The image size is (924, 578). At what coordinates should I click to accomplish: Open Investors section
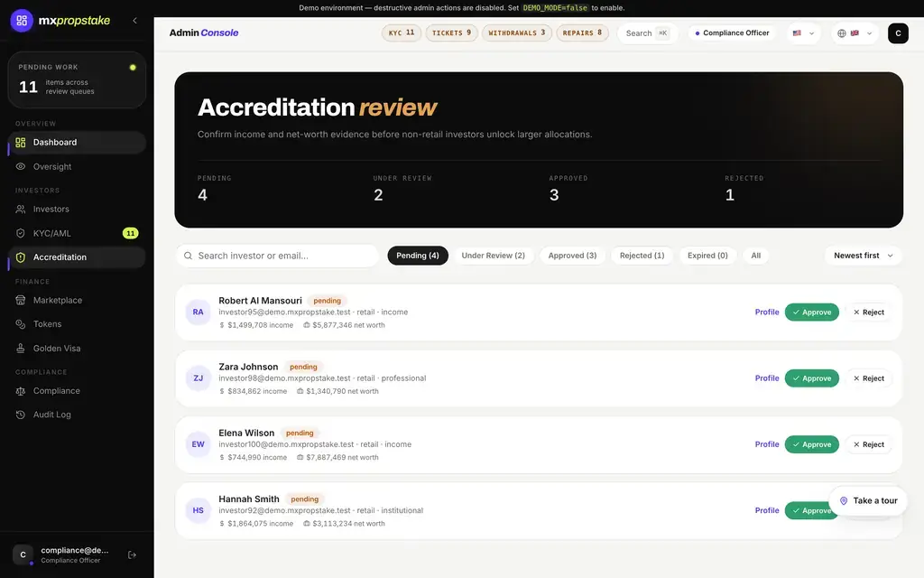click(x=77, y=209)
